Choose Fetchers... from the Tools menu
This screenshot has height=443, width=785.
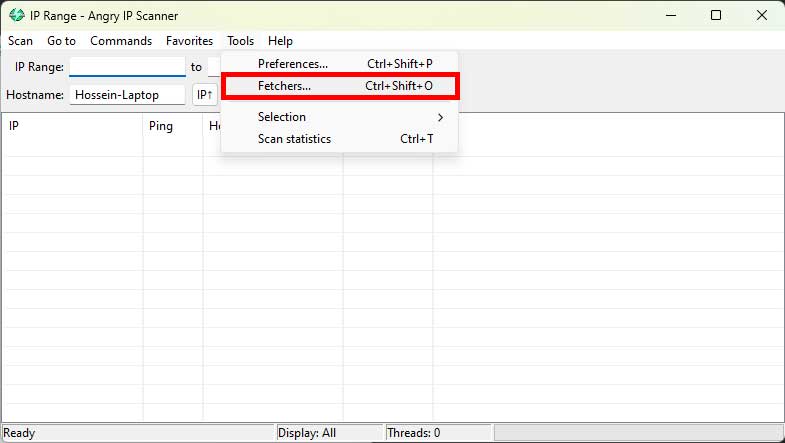(x=339, y=86)
